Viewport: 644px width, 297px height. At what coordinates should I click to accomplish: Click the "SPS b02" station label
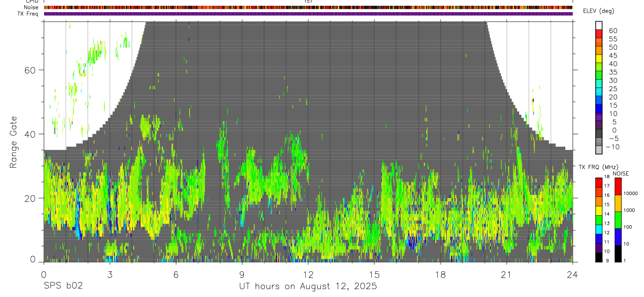point(63,287)
